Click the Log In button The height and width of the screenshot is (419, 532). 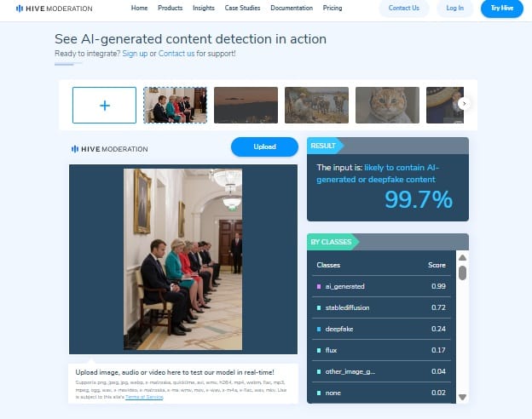[x=454, y=9]
